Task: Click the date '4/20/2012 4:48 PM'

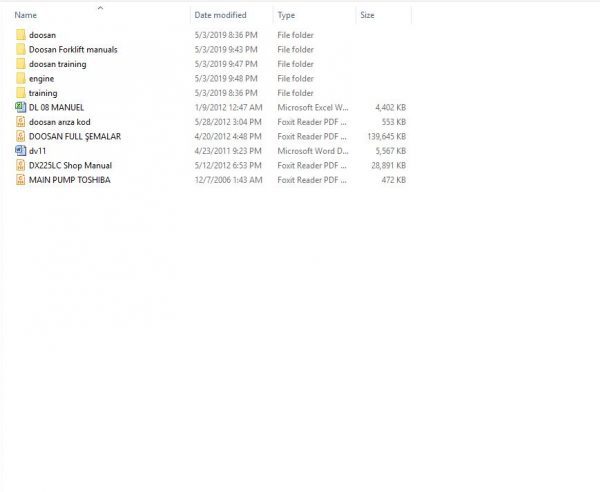Action: tap(228, 137)
